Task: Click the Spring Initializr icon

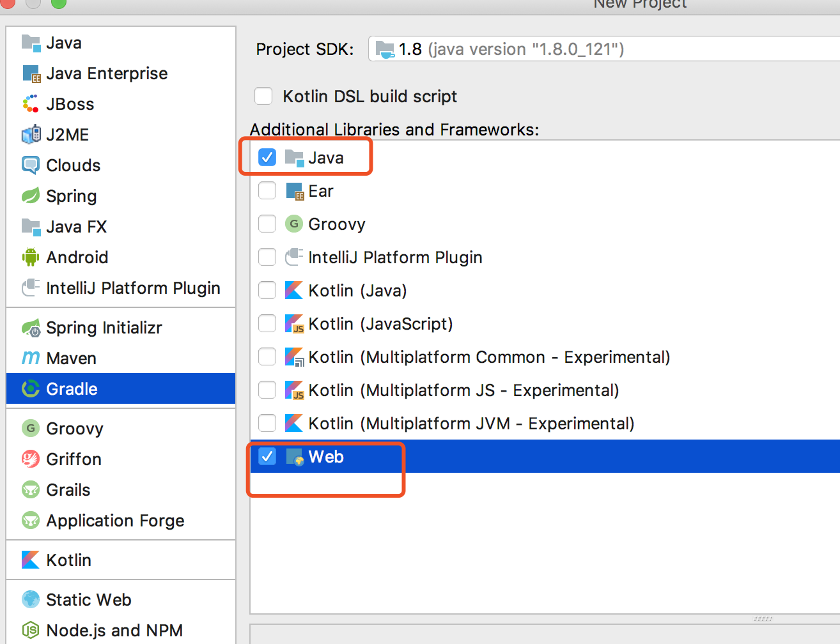Action: (x=31, y=328)
